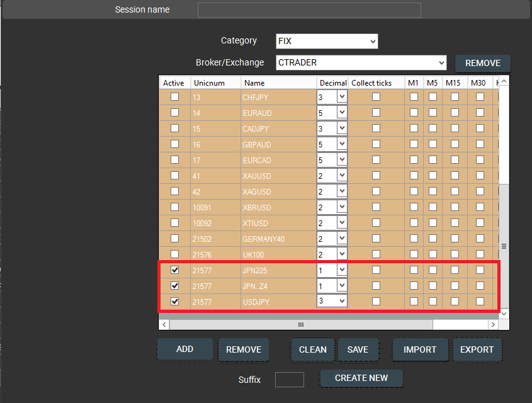The image size is (532, 403).
Task: Tick Collect ticks for GERMANY40
Action: pos(376,238)
